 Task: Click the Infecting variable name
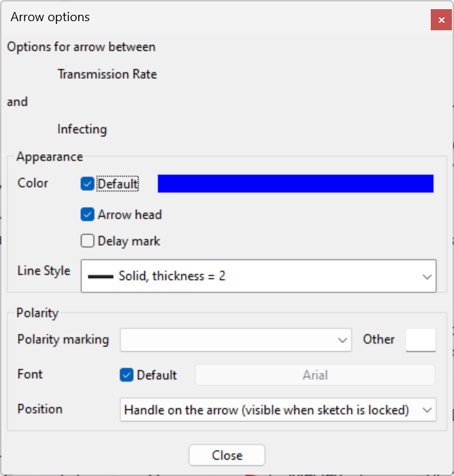pos(82,129)
